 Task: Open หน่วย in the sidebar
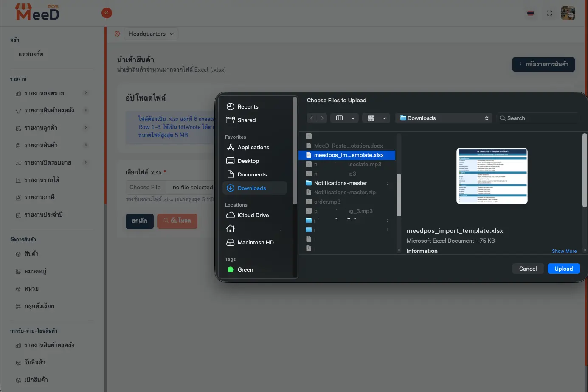(x=31, y=288)
